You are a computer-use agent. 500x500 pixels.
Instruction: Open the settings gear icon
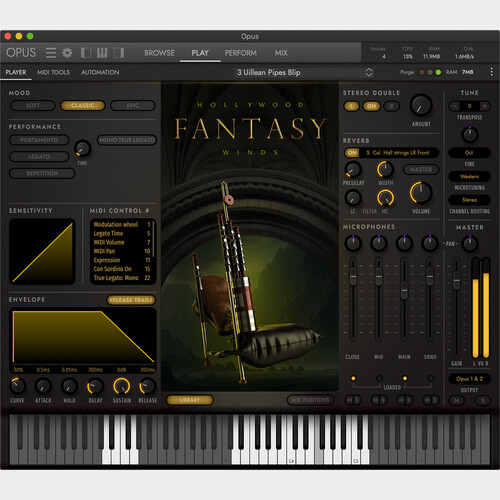(x=67, y=53)
